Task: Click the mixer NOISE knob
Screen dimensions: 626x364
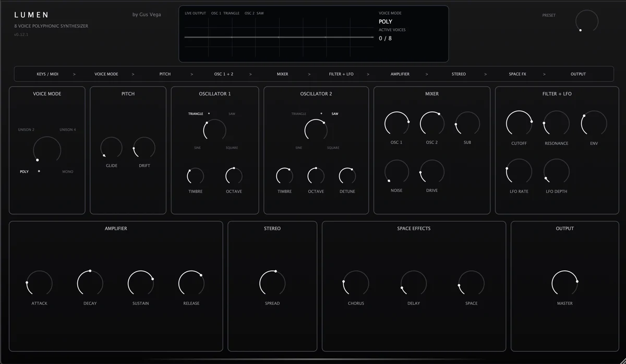Action: point(396,172)
